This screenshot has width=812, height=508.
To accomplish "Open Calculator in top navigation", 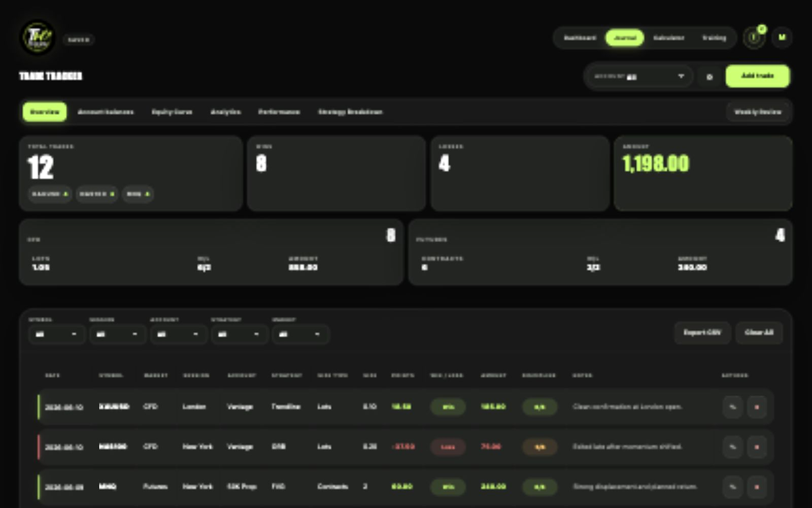I will coord(669,38).
